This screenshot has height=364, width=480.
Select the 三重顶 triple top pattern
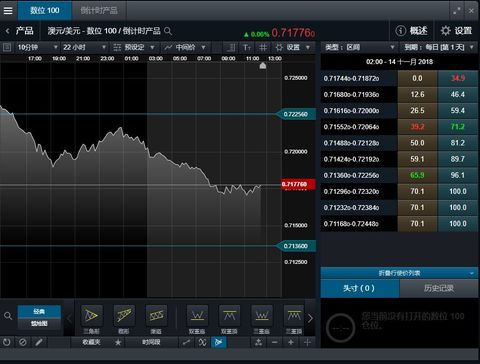pyautogui.click(x=294, y=316)
